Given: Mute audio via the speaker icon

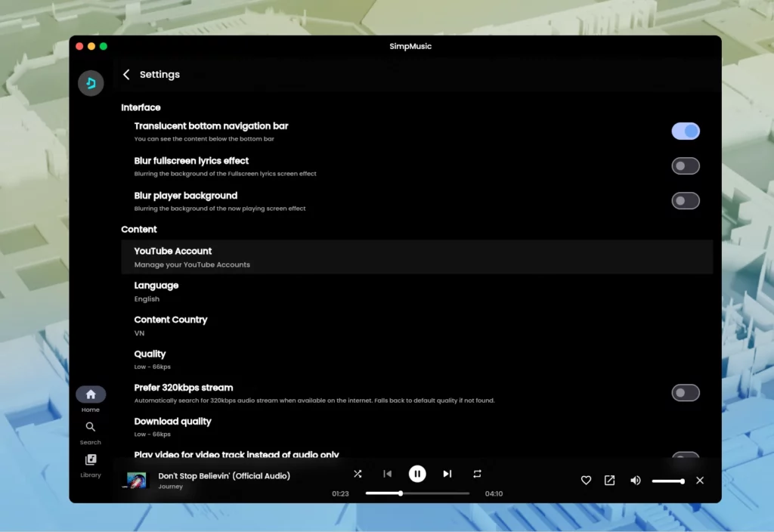Looking at the screenshot, I should click(635, 480).
